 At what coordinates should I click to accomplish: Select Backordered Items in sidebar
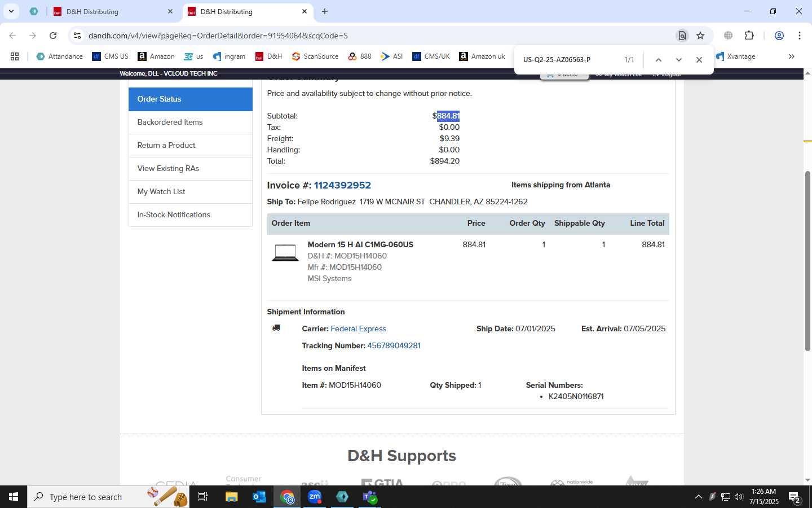[x=191, y=122]
